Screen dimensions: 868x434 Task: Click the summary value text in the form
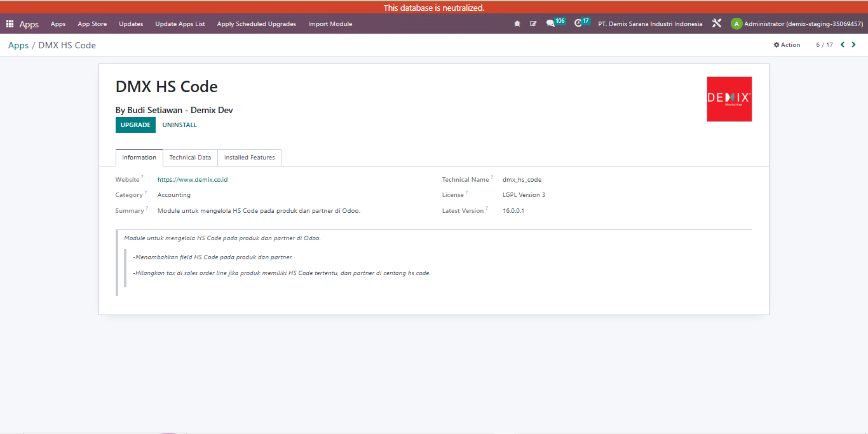259,211
